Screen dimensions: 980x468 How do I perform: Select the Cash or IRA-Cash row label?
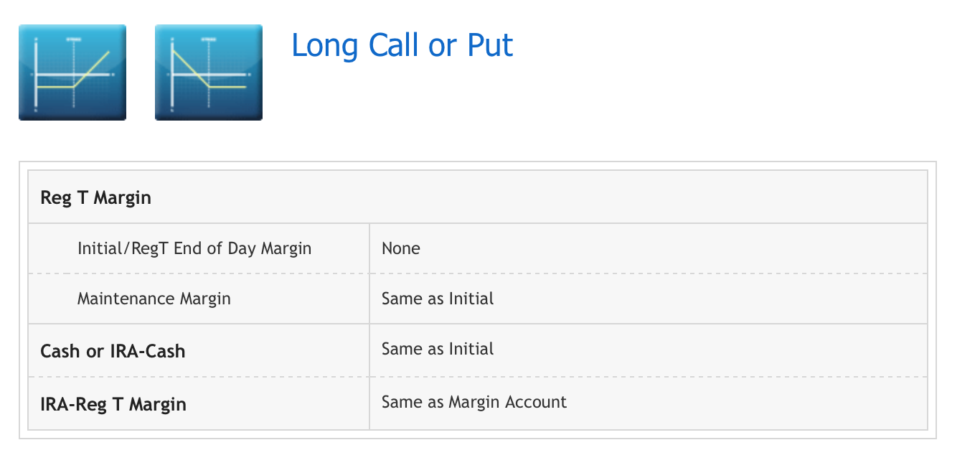[x=113, y=351]
